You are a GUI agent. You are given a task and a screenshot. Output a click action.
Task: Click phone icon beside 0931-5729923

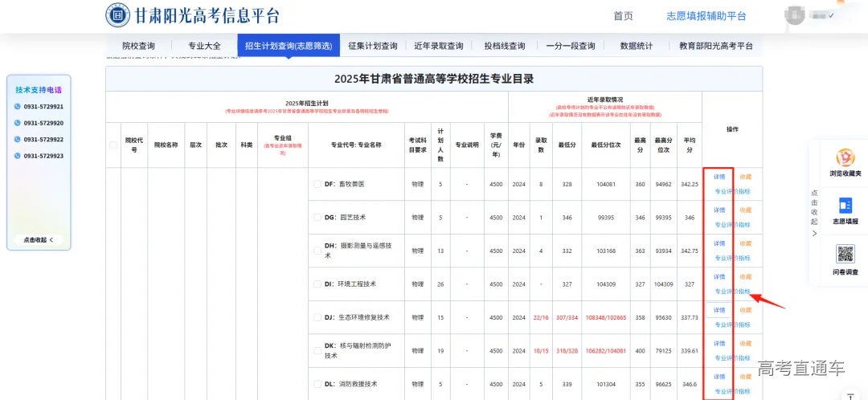(x=18, y=156)
